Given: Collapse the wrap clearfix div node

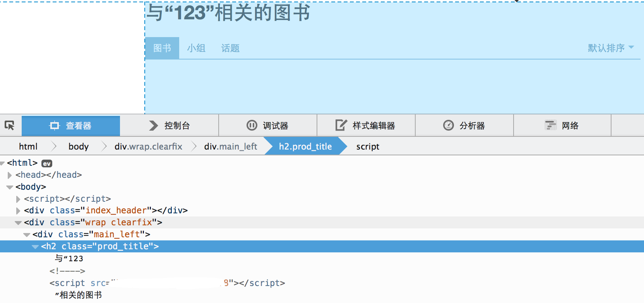Looking at the screenshot, I should point(18,223).
